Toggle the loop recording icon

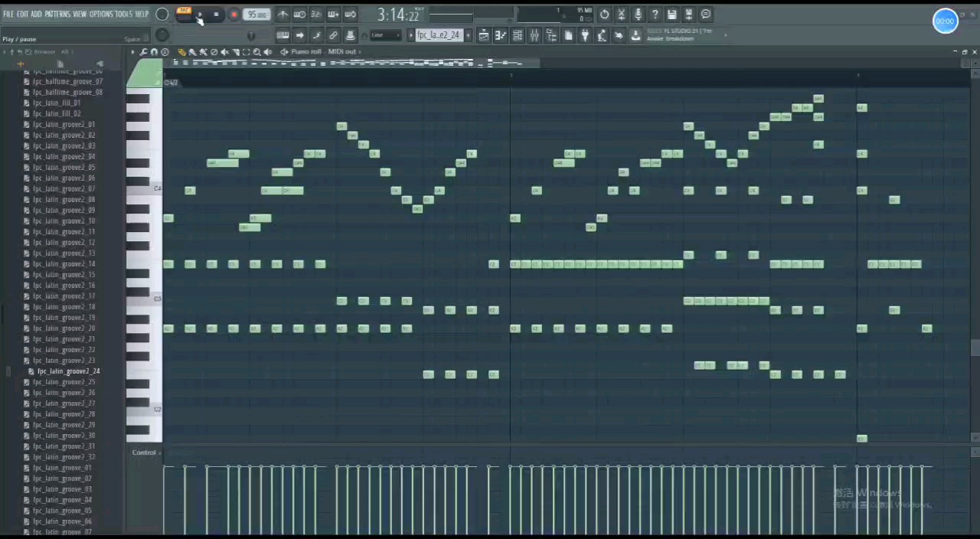pos(350,15)
